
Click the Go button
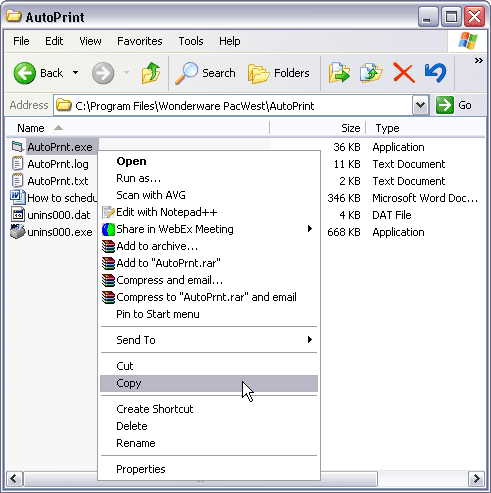coord(454,105)
